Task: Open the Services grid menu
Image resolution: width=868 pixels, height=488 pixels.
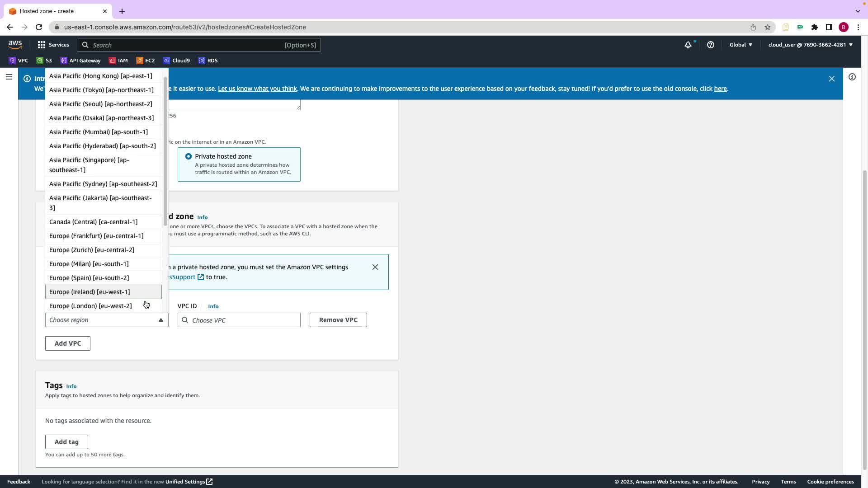Action: click(53, 45)
